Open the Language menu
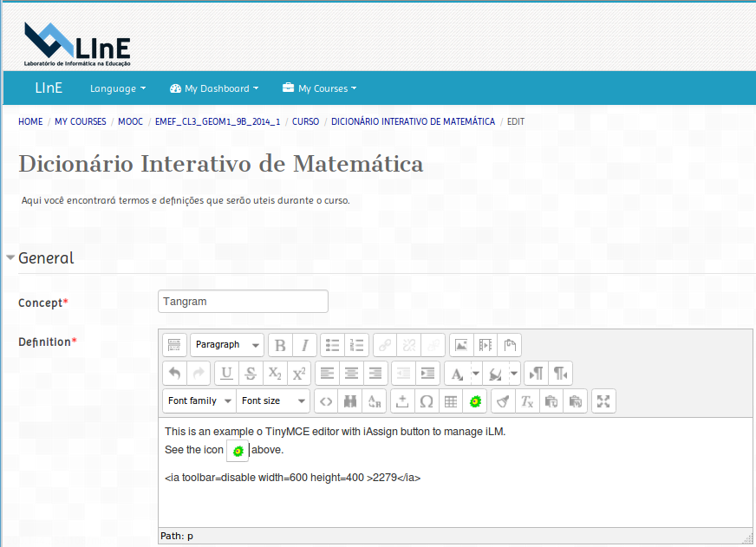 [x=118, y=88]
